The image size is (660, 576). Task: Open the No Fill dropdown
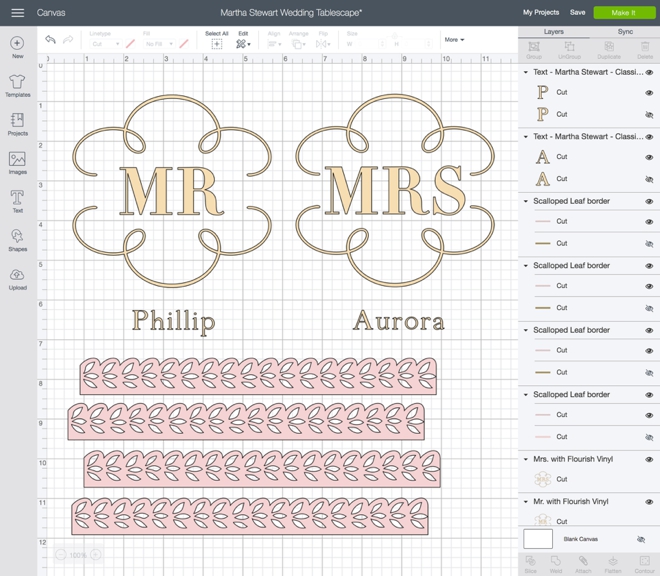(160, 44)
